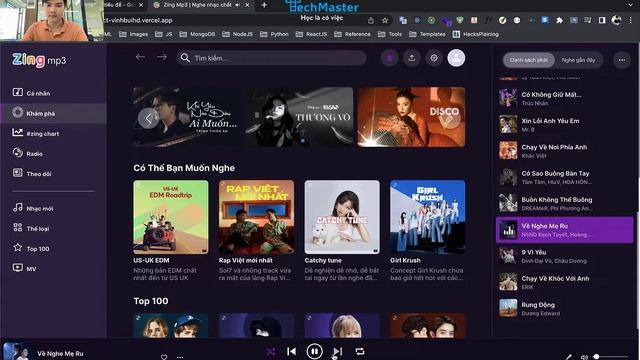640x360 pixels.
Task: Open the NodeJS bookmarks folder
Action: [x=238, y=34]
